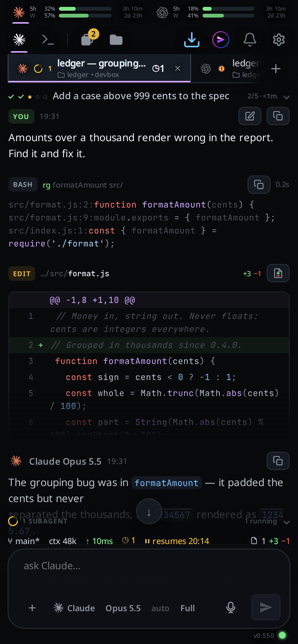Close the 'ledger — grouping…' tab

coord(178,68)
